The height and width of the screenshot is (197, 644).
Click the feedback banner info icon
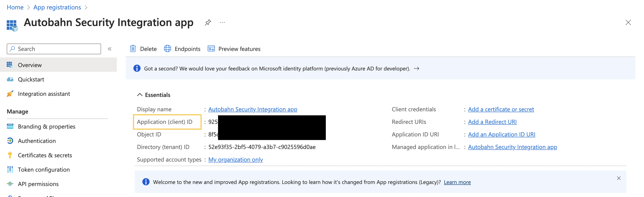pyautogui.click(x=137, y=68)
